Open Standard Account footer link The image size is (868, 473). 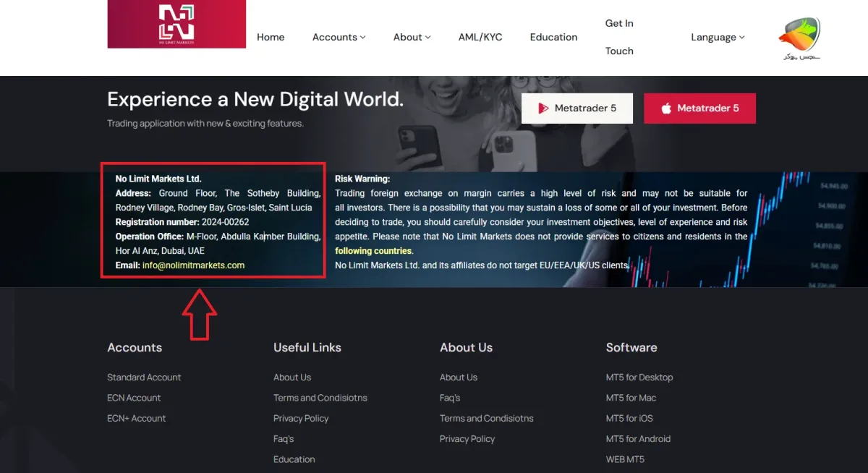click(144, 378)
